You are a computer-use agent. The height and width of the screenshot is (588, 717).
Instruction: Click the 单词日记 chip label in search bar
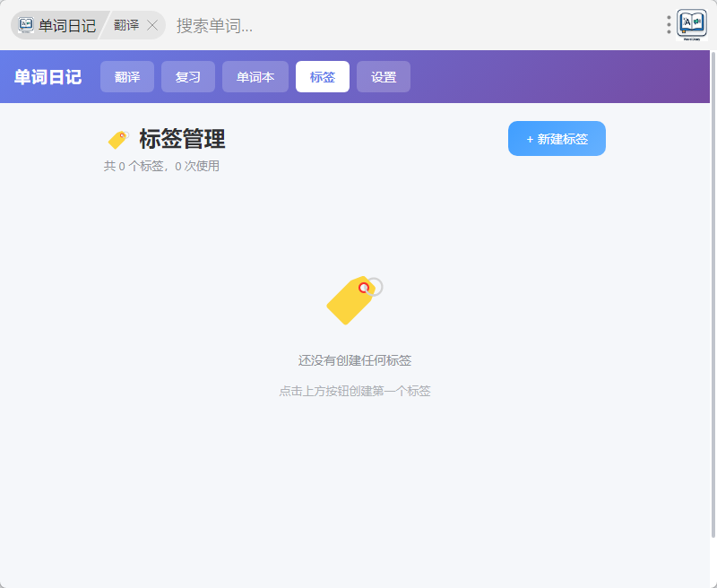coord(67,25)
